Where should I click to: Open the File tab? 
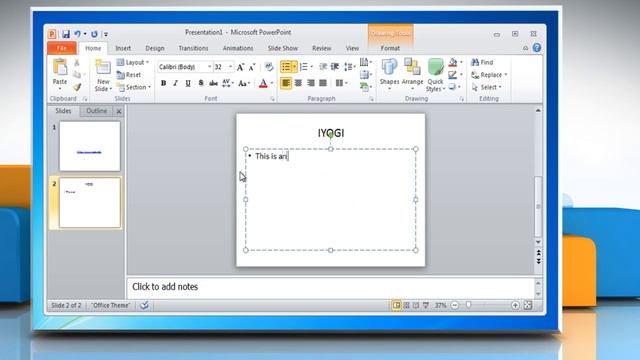[62, 48]
